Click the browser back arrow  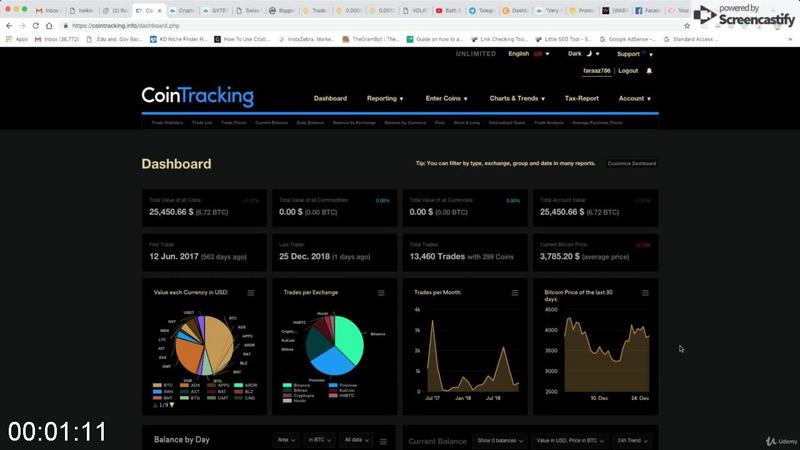tap(9, 26)
